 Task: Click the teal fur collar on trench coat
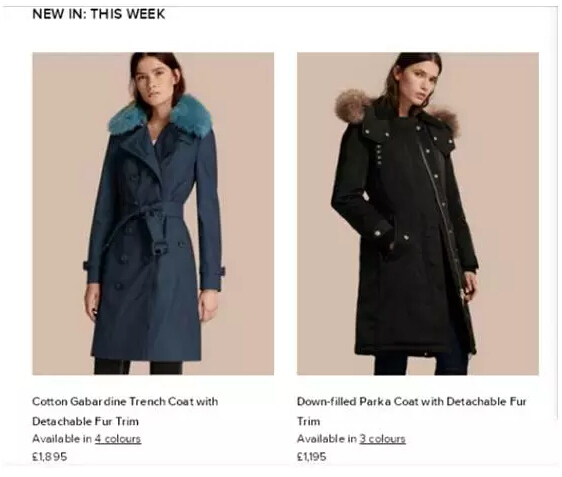coord(160,116)
